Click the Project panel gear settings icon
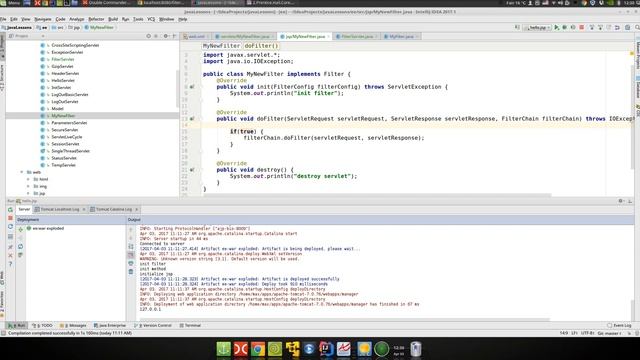 166,36
